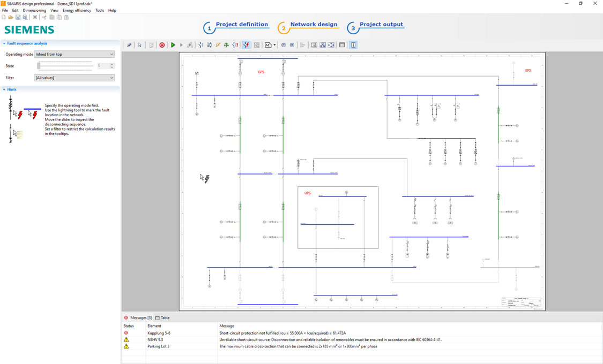Open the Energy efficiency menu
This screenshot has width=603, height=364.
click(x=77, y=10)
